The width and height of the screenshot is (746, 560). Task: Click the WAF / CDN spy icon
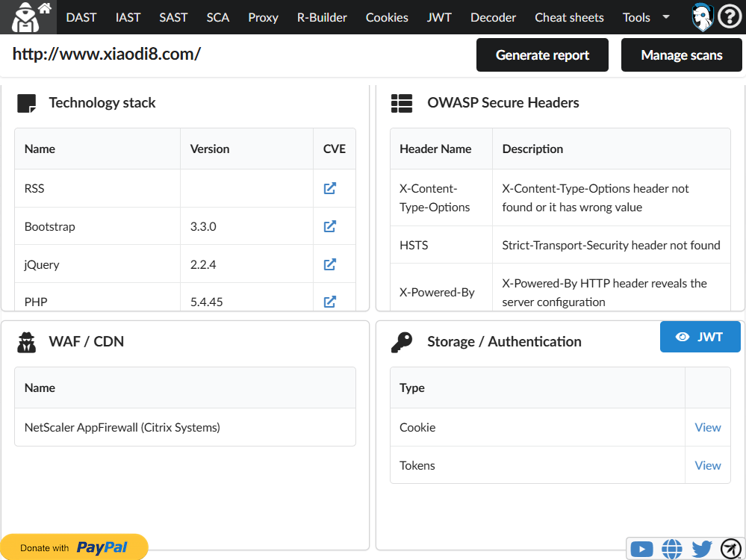coord(27,342)
